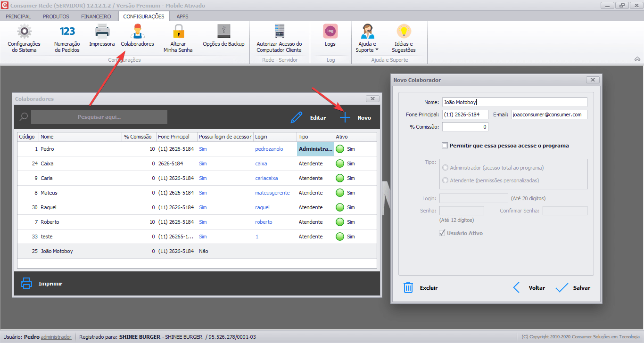Screen dimensions: 644x343
Task: Click the E-mail input field
Action: pyautogui.click(x=549, y=114)
